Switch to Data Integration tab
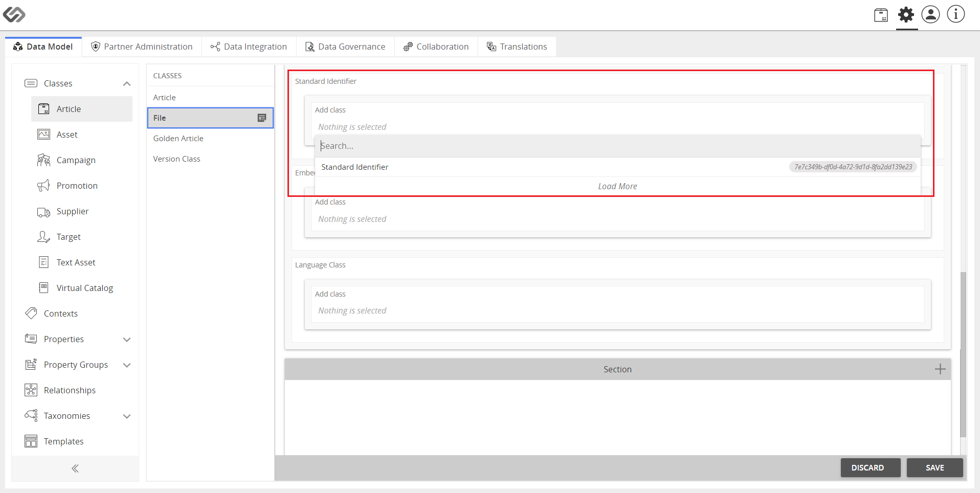The height and width of the screenshot is (493, 980). pos(249,47)
